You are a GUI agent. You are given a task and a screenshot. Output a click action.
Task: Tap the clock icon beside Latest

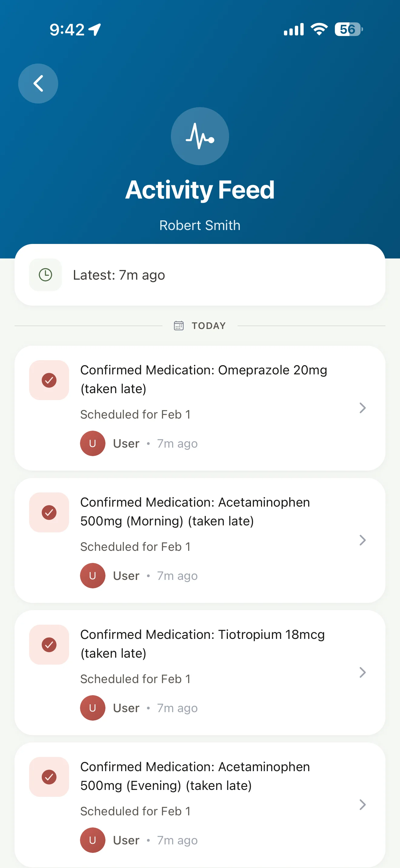tap(45, 275)
